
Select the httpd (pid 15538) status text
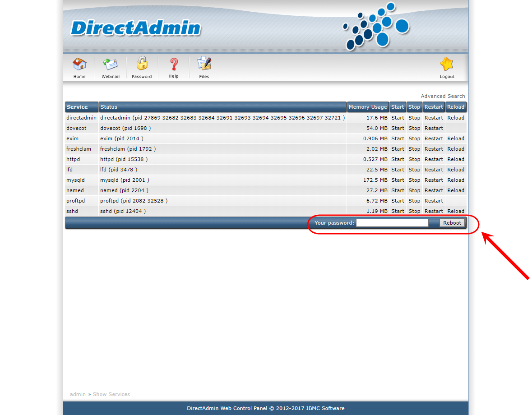(x=124, y=159)
